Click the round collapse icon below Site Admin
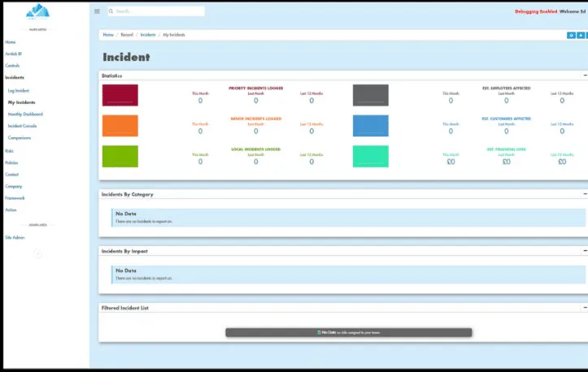 (38, 253)
